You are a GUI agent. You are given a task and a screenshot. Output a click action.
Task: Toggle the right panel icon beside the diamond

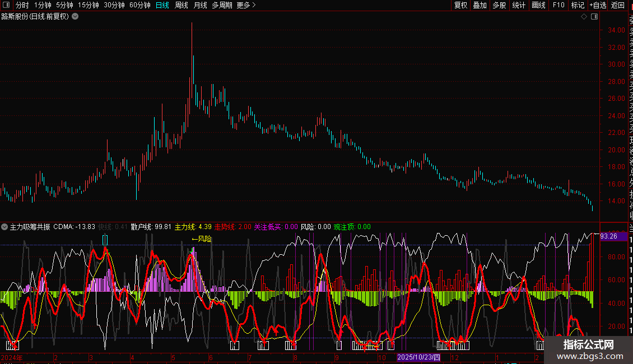[594, 17]
